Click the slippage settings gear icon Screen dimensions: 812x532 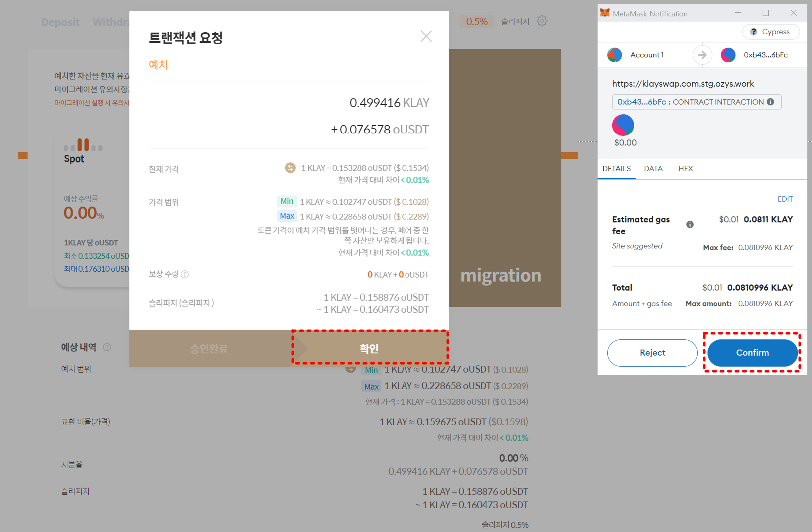(x=542, y=21)
